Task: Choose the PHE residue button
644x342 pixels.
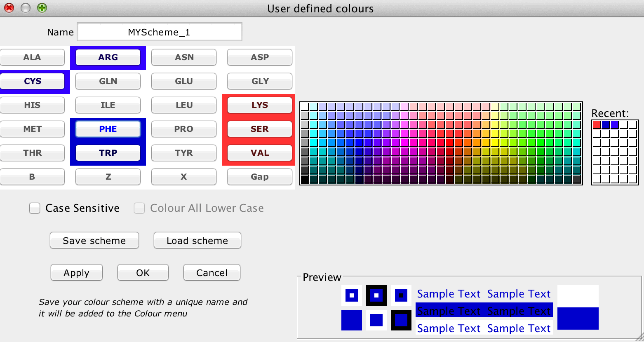Action: tap(108, 129)
